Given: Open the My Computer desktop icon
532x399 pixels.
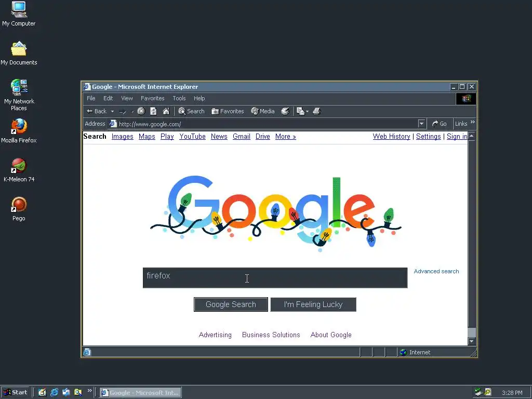Looking at the screenshot, I should 19,14.
